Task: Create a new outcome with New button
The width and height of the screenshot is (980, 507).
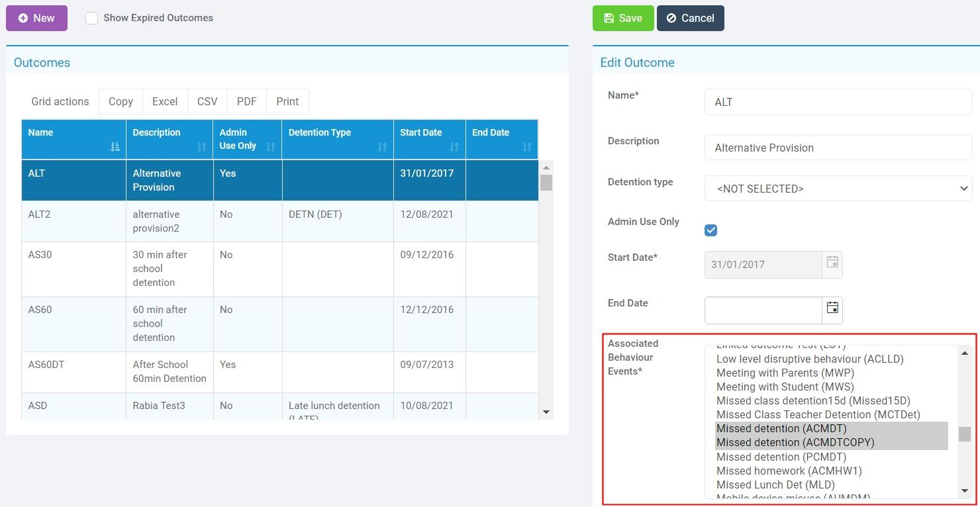Action: [36, 19]
